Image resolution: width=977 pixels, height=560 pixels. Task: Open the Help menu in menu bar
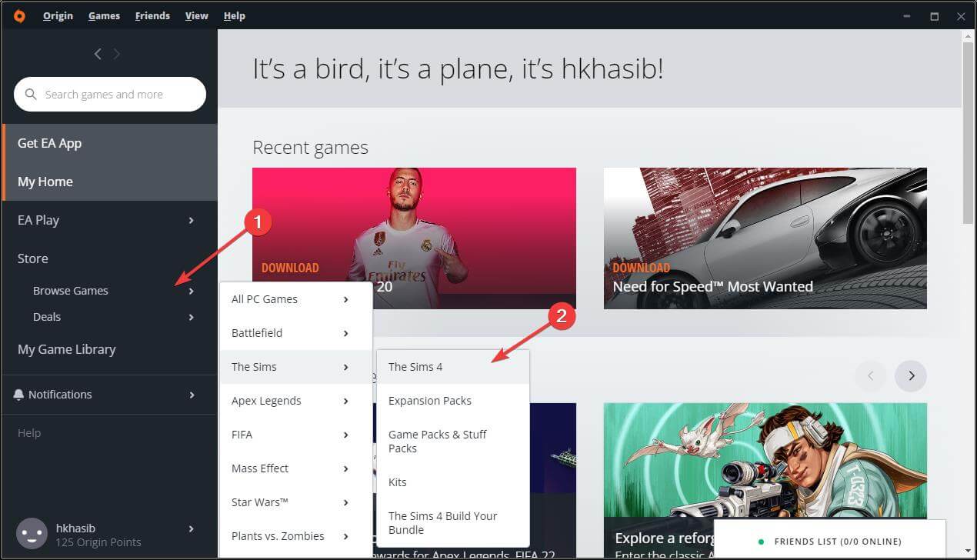tap(235, 15)
